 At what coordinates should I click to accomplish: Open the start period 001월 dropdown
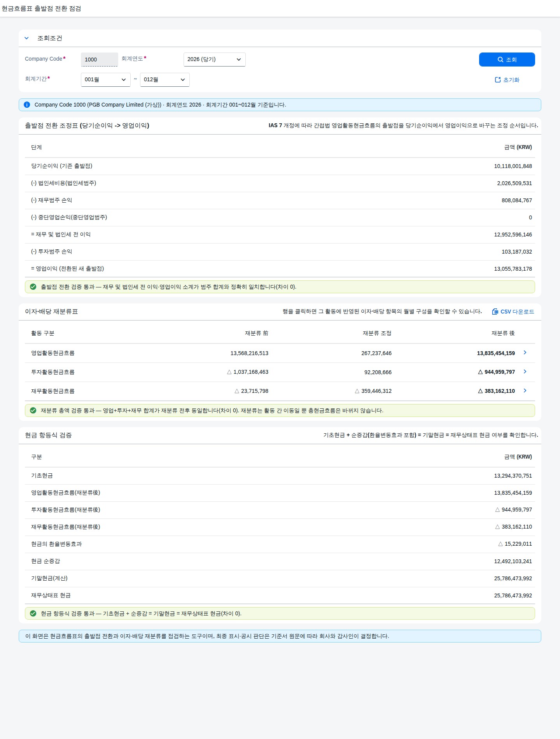[x=105, y=80]
